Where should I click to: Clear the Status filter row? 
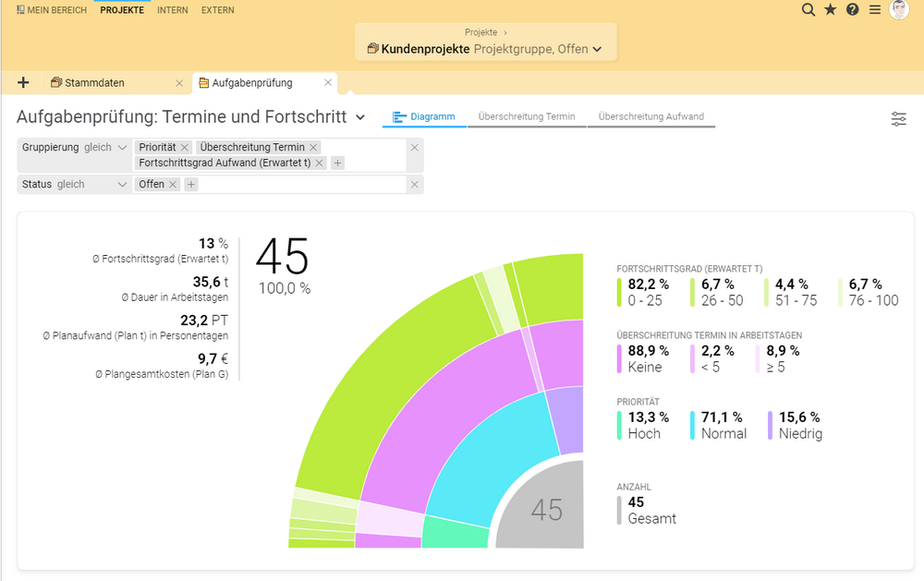coord(415,185)
